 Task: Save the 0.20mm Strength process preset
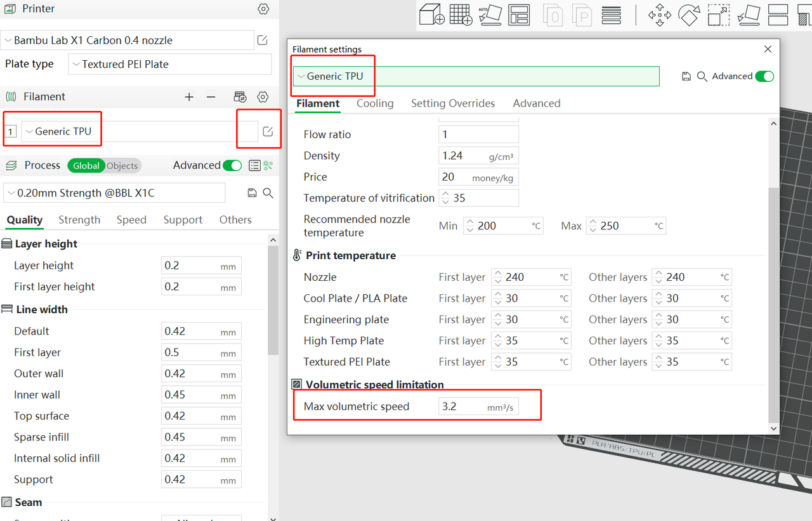(x=252, y=193)
